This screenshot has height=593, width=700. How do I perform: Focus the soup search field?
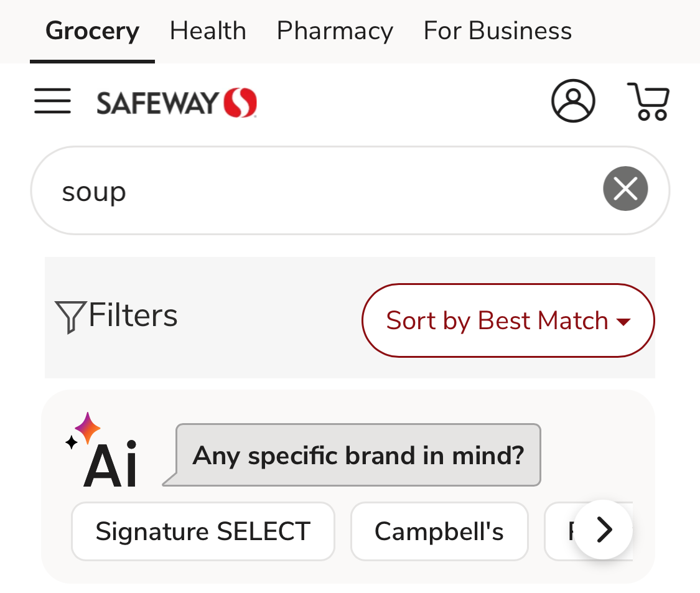point(311,191)
